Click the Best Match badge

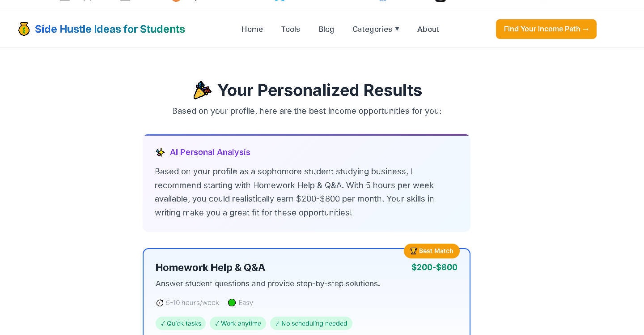point(432,251)
